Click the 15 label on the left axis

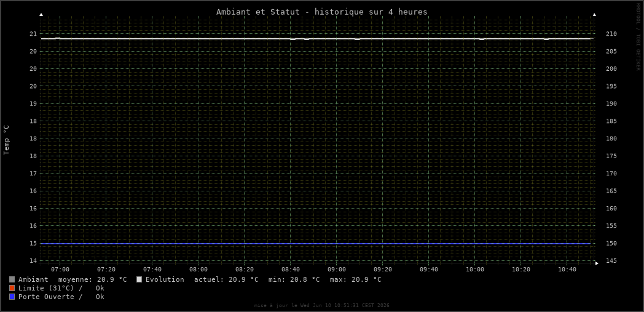point(33,243)
